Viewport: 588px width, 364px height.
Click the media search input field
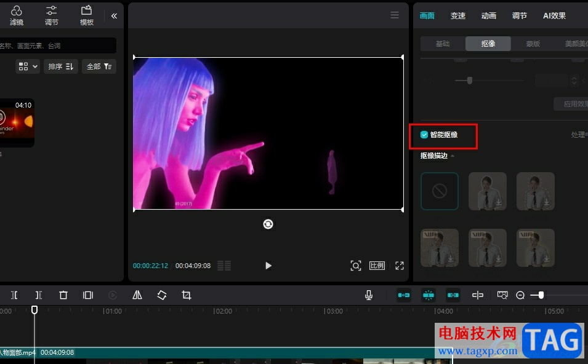tap(57, 45)
